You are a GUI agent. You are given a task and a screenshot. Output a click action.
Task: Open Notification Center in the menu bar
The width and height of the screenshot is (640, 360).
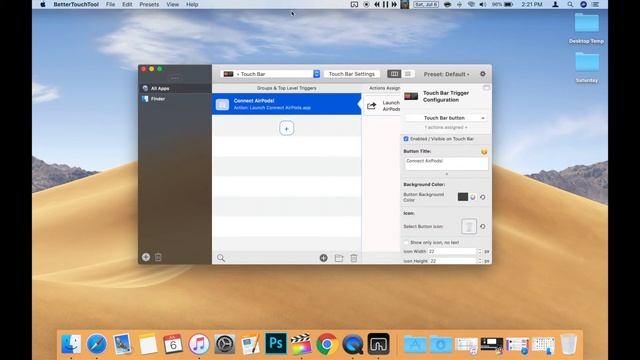[596, 4]
